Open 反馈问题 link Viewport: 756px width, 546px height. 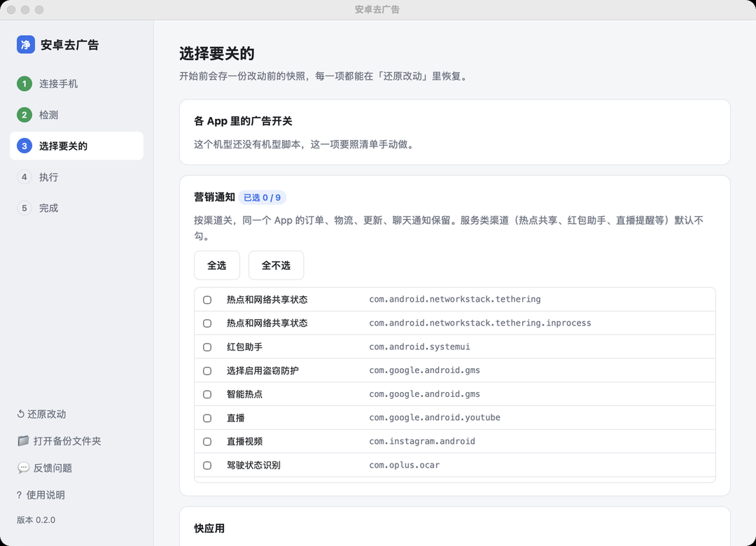(x=45, y=468)
